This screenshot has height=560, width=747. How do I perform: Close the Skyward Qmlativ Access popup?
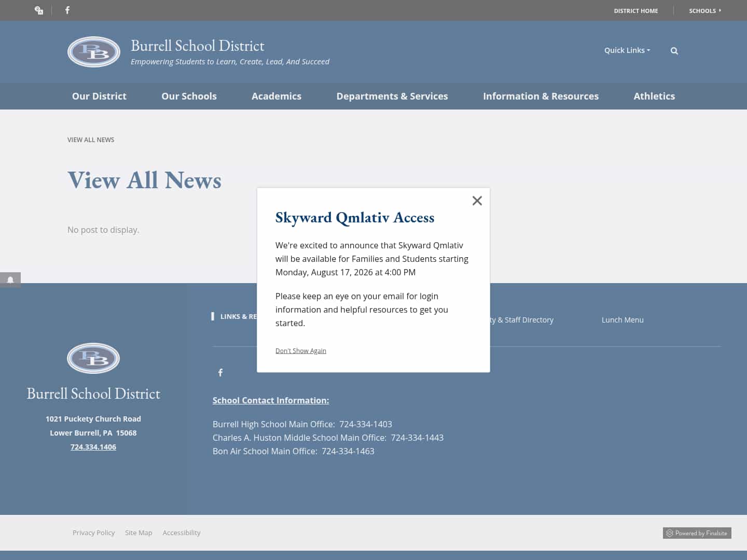pyautogui.click(x=477, y=201)
